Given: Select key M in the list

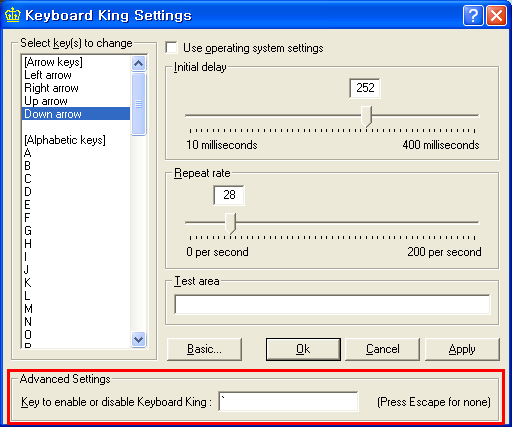Looking at the screenshot, I should tap(76, 309).
